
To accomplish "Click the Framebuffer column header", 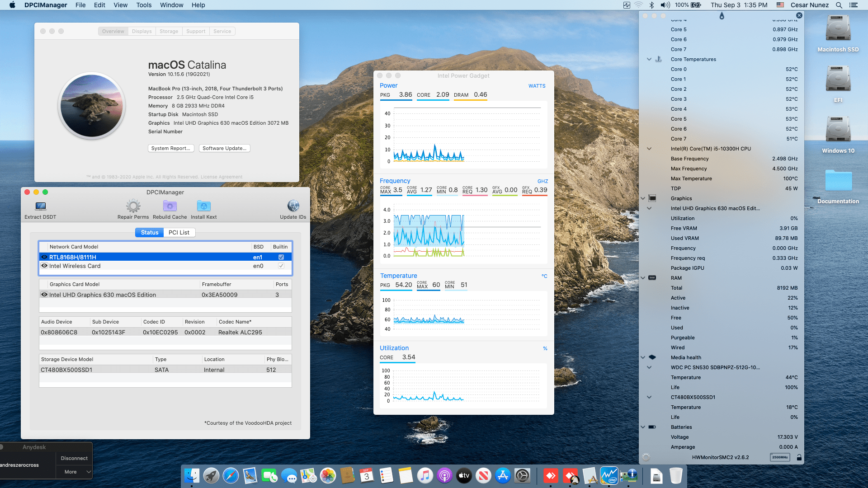I will point(236,284).
